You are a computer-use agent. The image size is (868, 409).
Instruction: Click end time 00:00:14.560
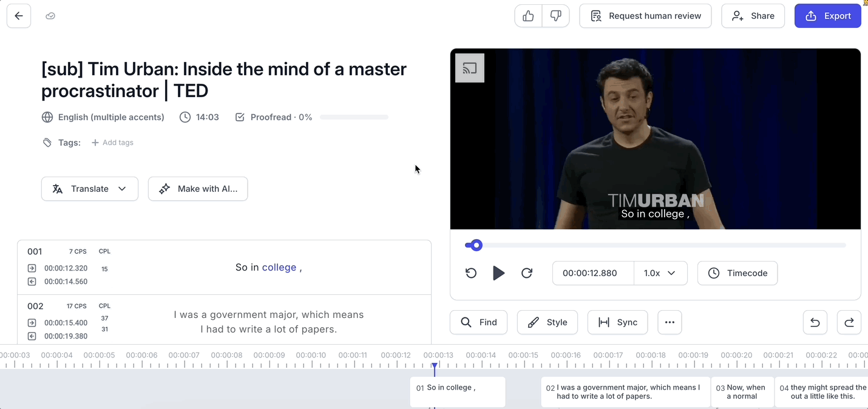(66, 282)
